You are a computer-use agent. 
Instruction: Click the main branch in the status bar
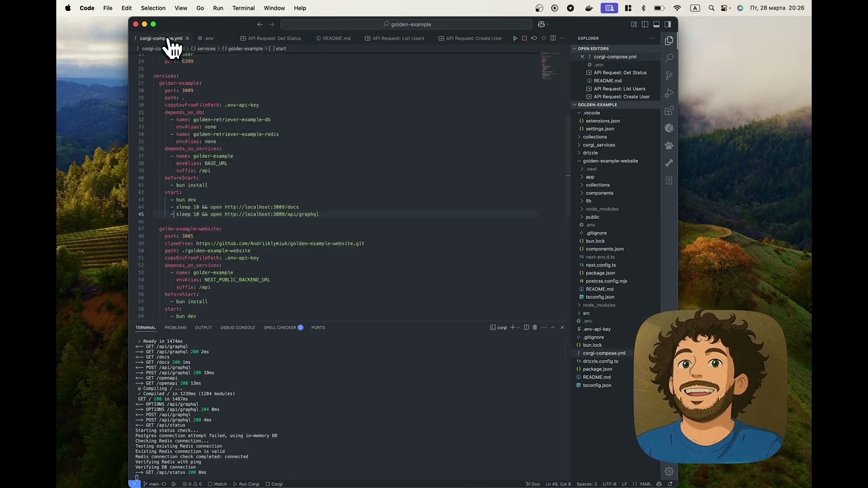(x=151, y=484)
